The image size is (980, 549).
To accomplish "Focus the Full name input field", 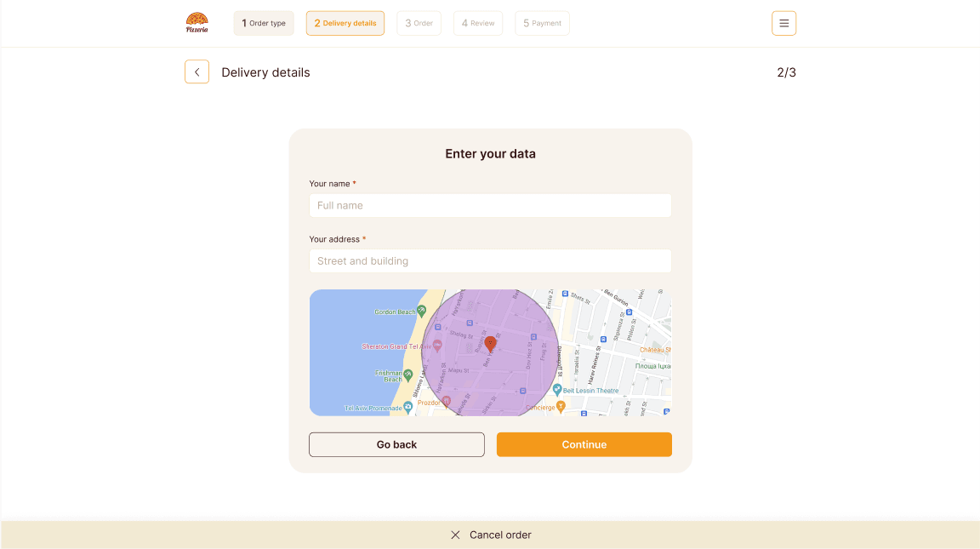I will 491,206.
